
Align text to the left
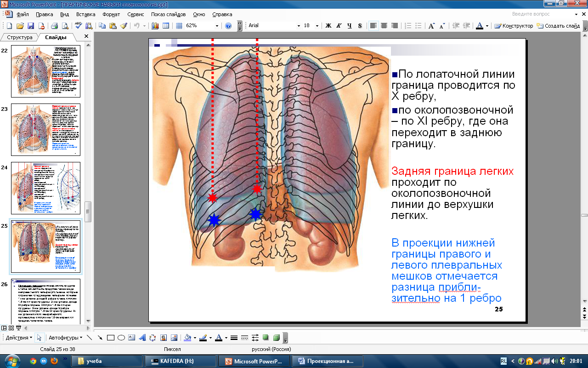[373, 26]
